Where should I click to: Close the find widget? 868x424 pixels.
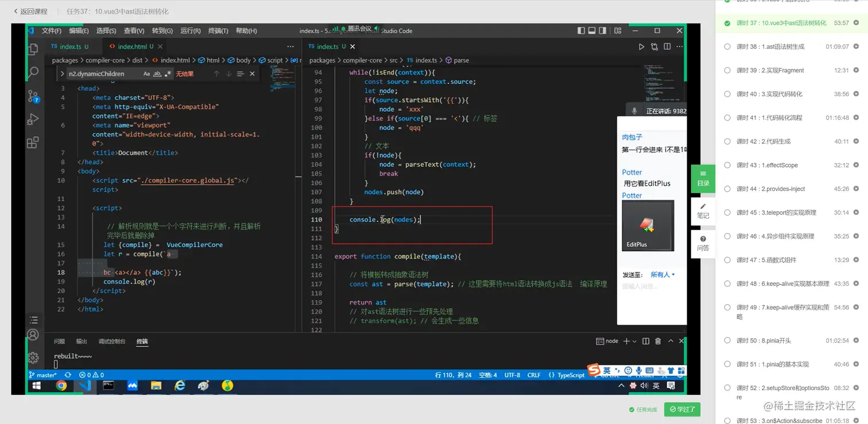point(252,74)
